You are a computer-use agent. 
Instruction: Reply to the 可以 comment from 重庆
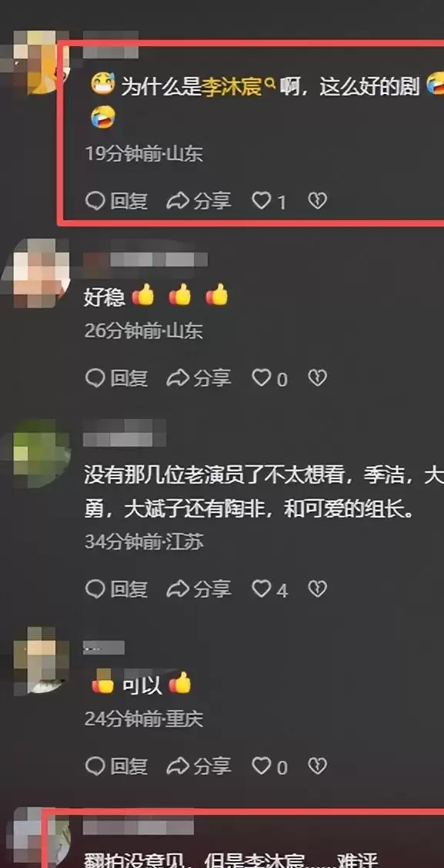tap(117, 766)
